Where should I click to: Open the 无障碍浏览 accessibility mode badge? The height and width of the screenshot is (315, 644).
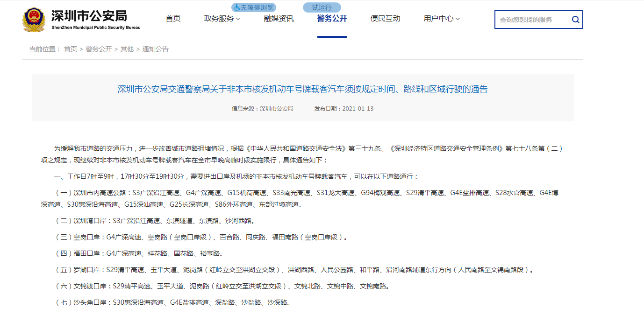pyautogui.click(x=254, y=7)
